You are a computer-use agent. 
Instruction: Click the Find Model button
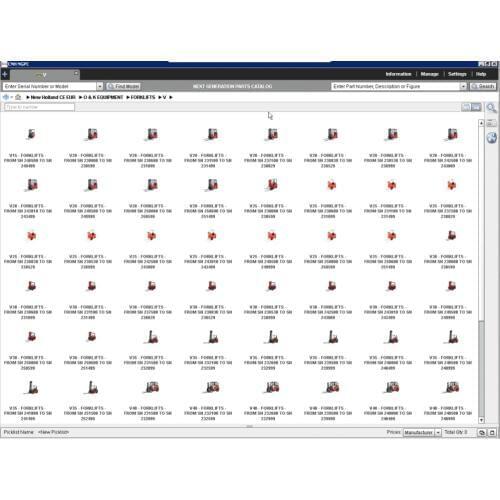pos(123,86)
